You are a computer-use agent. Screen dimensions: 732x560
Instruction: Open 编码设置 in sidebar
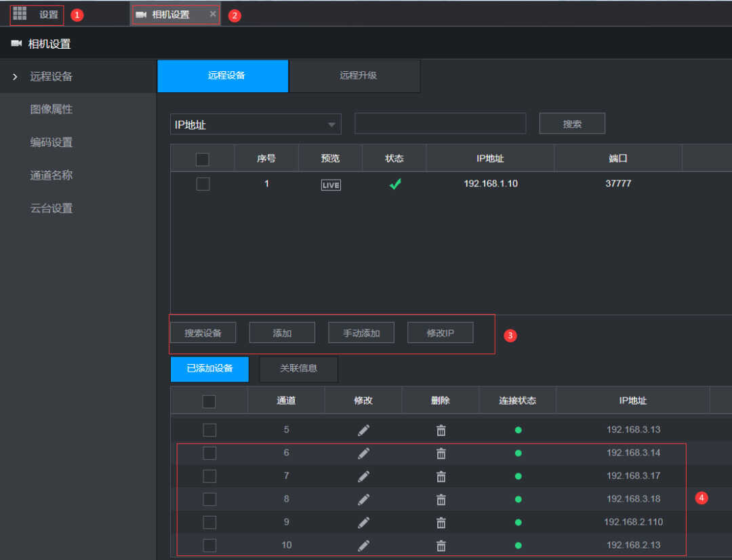[x=52, y=142]
